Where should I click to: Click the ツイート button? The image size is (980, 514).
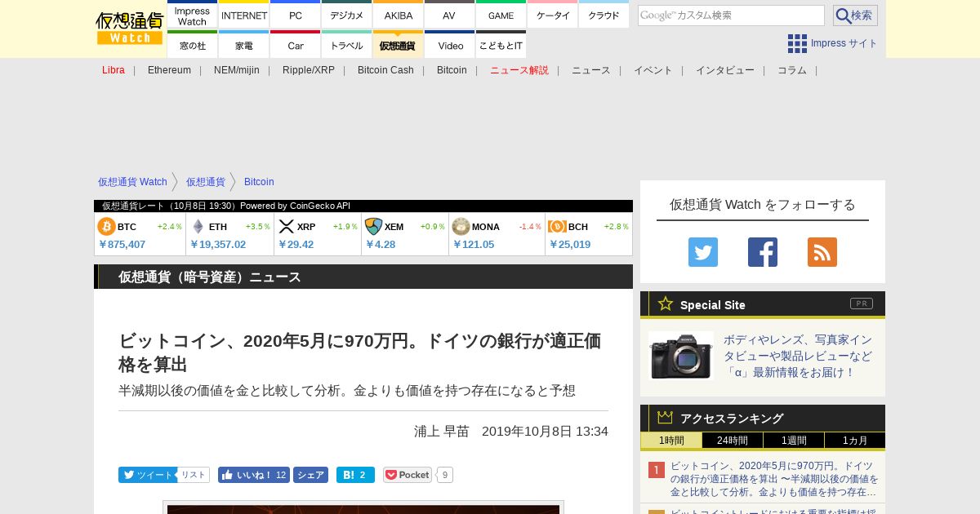click(148, 475)
